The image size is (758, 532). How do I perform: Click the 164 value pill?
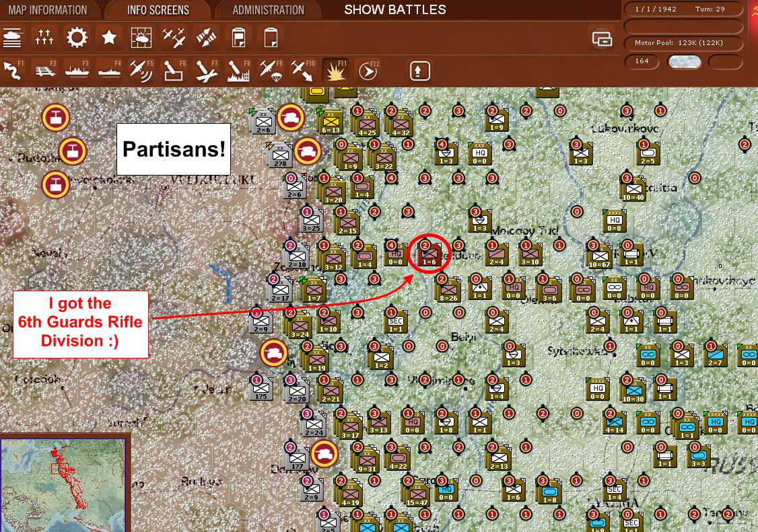pos(642,61)
